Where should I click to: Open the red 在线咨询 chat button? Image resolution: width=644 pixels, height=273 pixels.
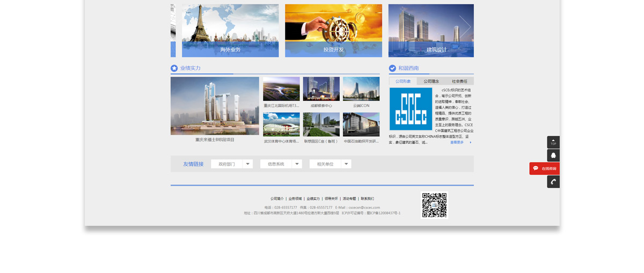coord(545,168)
